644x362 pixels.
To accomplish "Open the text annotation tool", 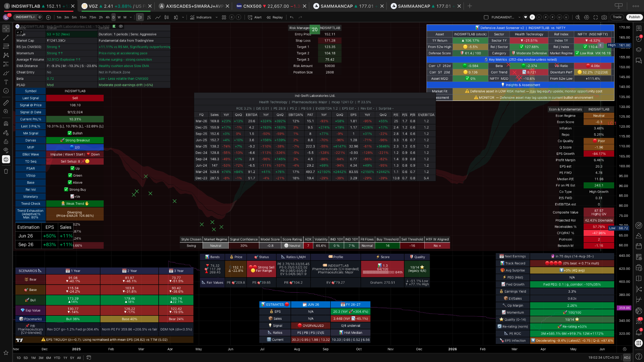I will click(x=6, y=82).
